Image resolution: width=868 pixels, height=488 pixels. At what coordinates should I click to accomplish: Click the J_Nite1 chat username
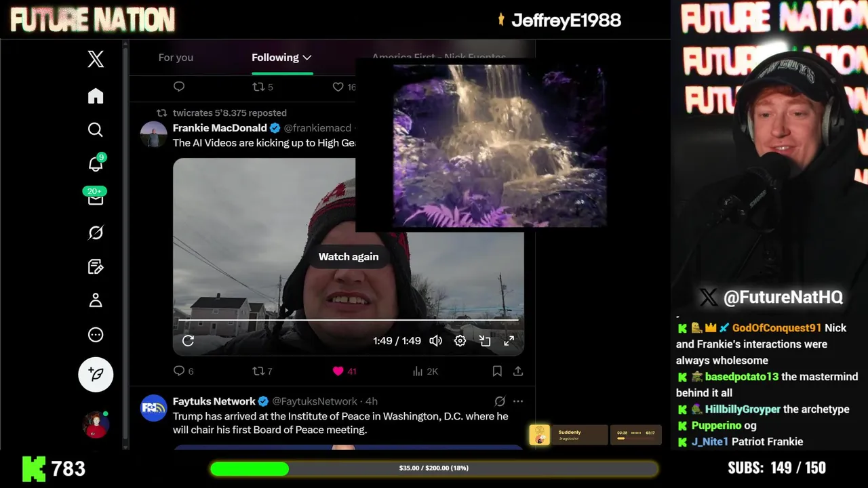(x=710, y=442)
